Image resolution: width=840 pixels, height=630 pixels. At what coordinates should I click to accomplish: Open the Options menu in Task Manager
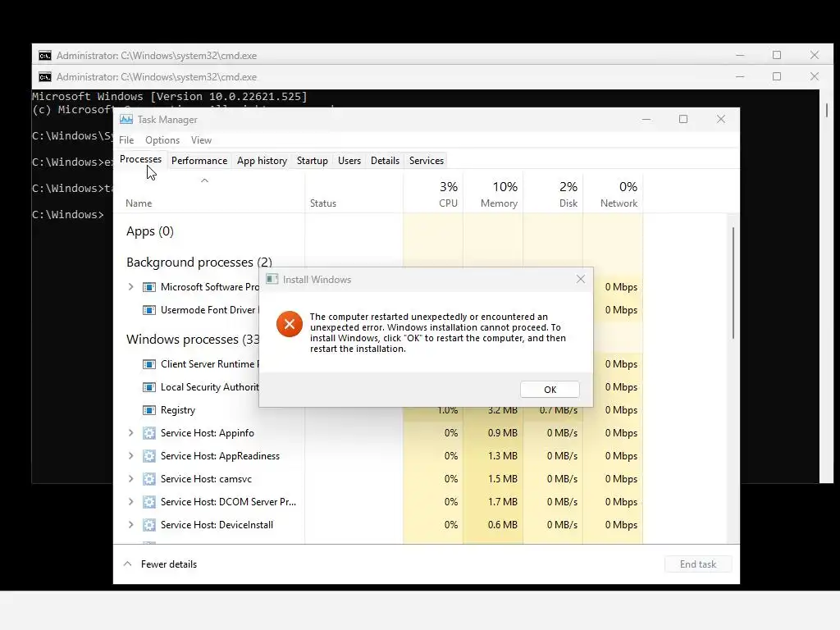[162, 140]
